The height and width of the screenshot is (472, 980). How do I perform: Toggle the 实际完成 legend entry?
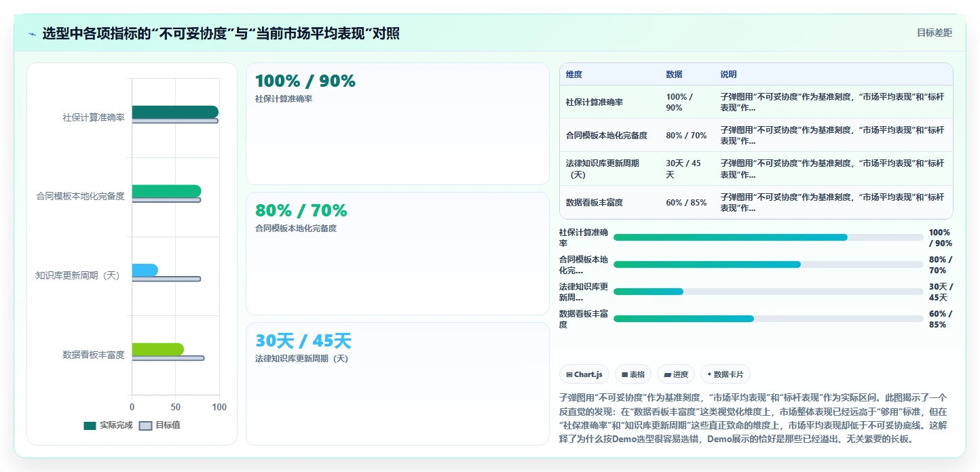point(108,425)
